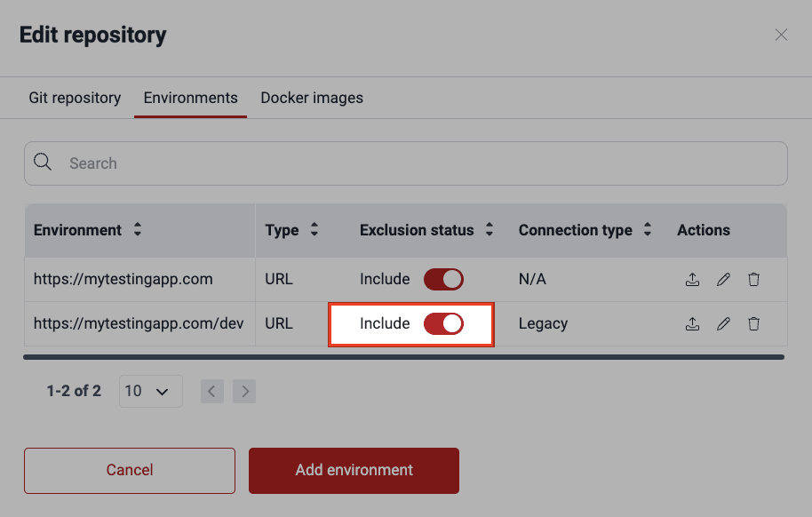This screenshot has width=812, height=517.
Task: Remove the https://mytestingapp.com/dev environment
Action: click(753, 323)
